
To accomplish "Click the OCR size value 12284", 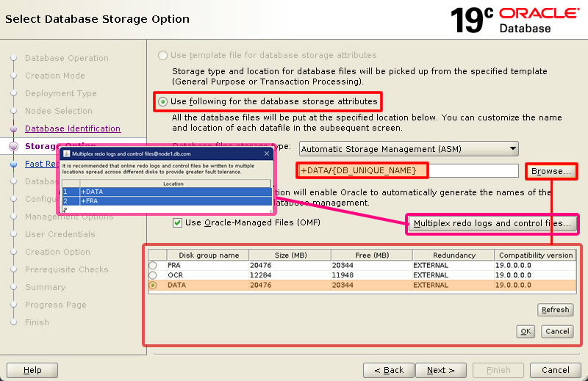I will pos(261,275).
